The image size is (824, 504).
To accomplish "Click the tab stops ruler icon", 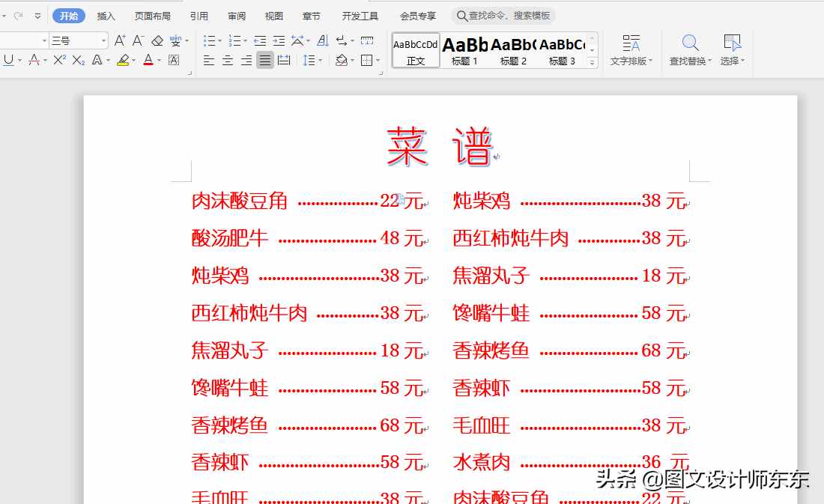I will [x=367, y=40].
